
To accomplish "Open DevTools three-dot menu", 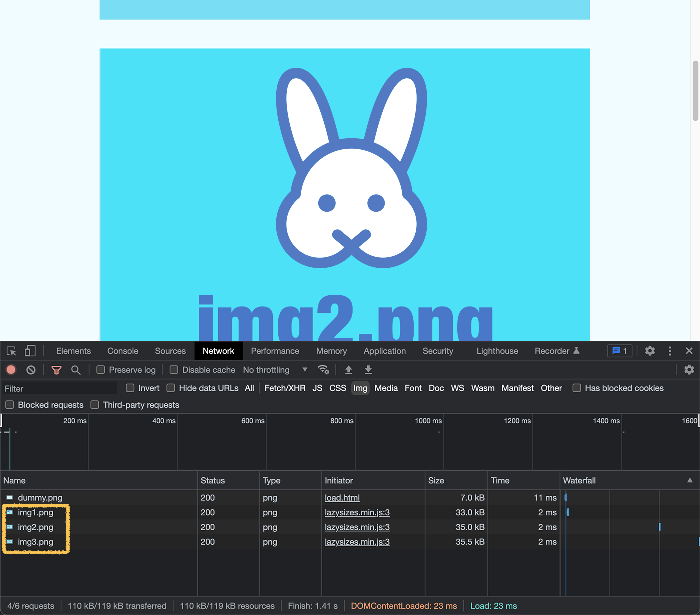I will point(670,351).
